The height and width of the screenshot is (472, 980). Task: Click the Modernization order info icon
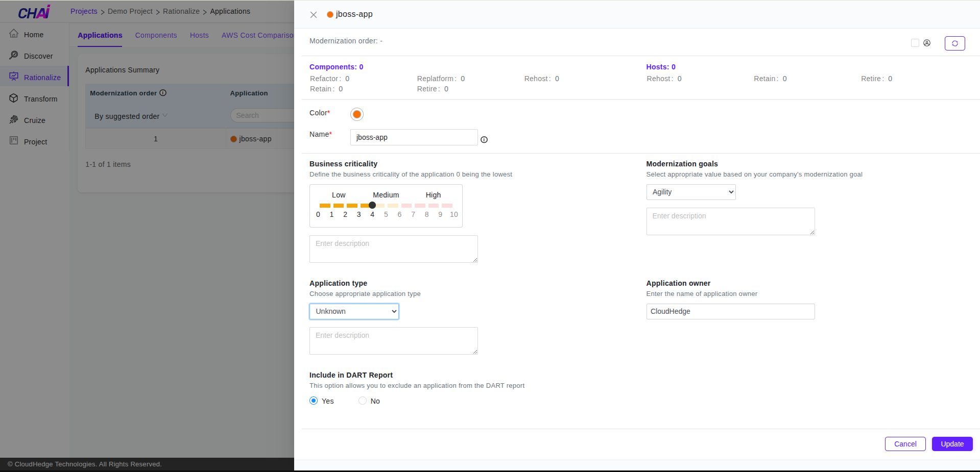tap(163, 92)
